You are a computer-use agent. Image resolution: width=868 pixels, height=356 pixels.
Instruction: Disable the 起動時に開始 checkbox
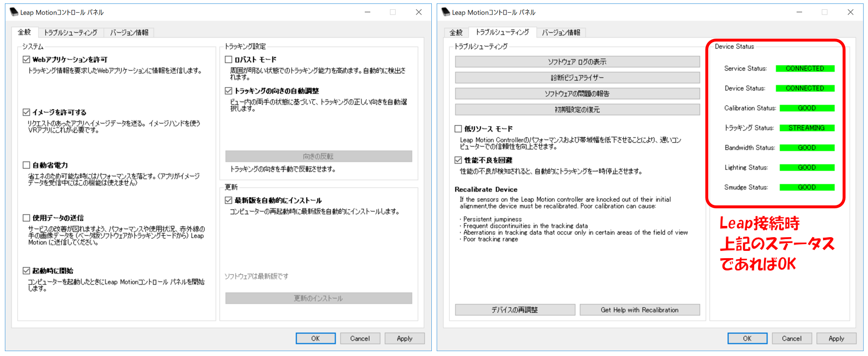[x=26, y=271]
